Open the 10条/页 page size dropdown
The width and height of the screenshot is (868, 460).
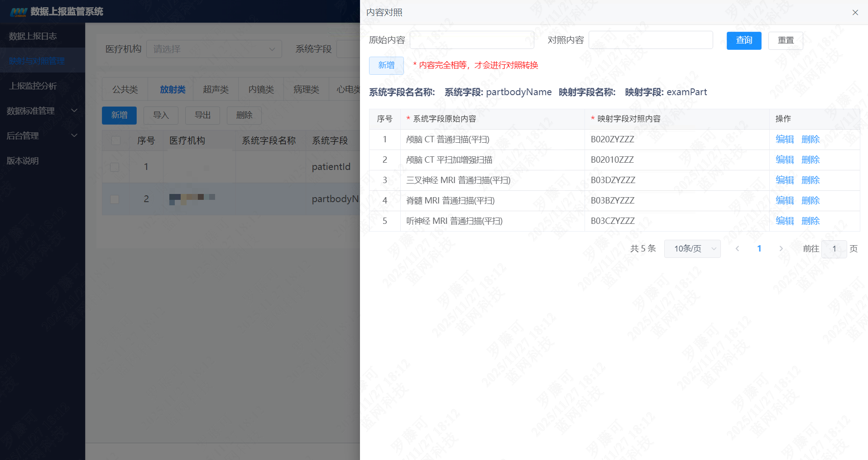[692, 249]
